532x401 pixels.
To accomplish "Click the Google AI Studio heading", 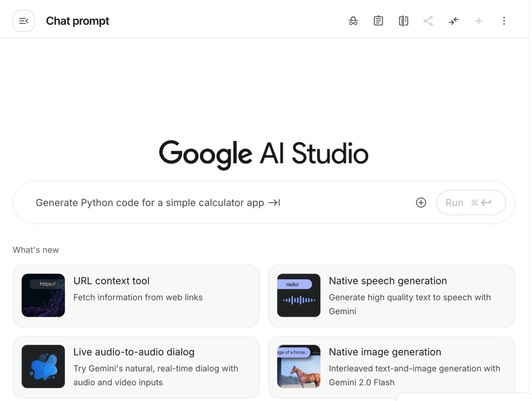I will 264,154.
